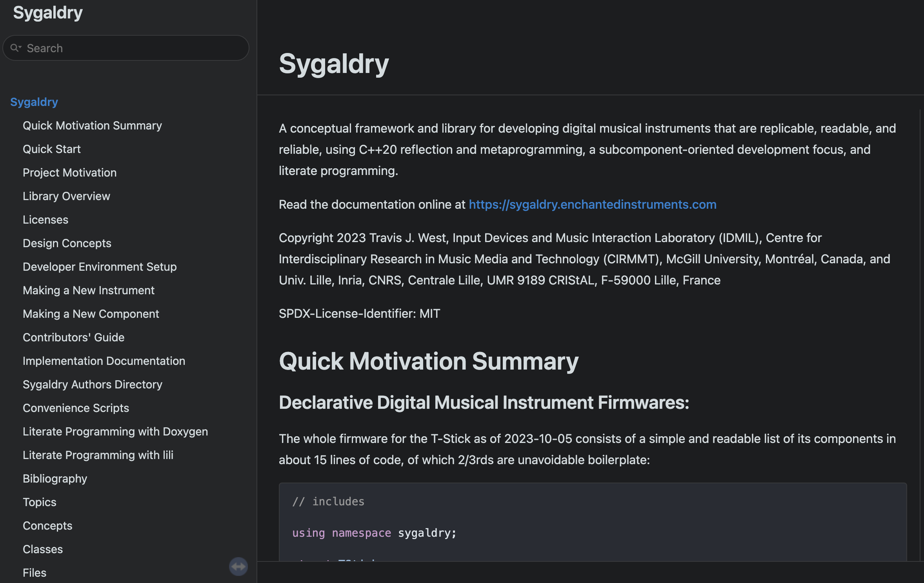The image size is (924, 583).
Task: Open Making a New Component
Action: coord(91,314)
